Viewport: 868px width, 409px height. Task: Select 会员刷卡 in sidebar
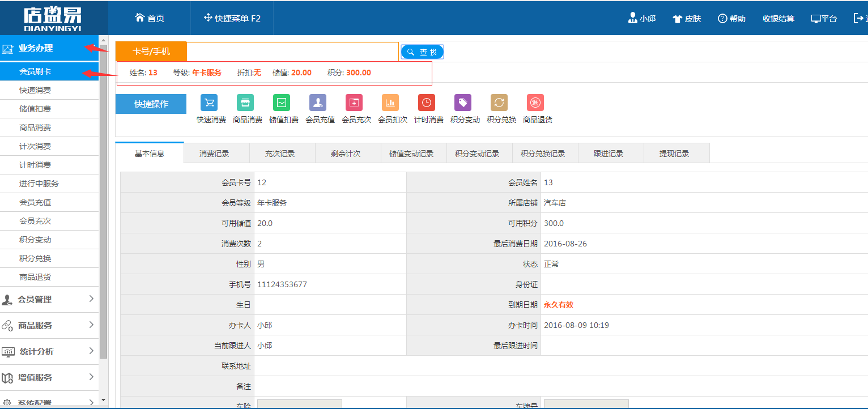click(x=49, y=71)
